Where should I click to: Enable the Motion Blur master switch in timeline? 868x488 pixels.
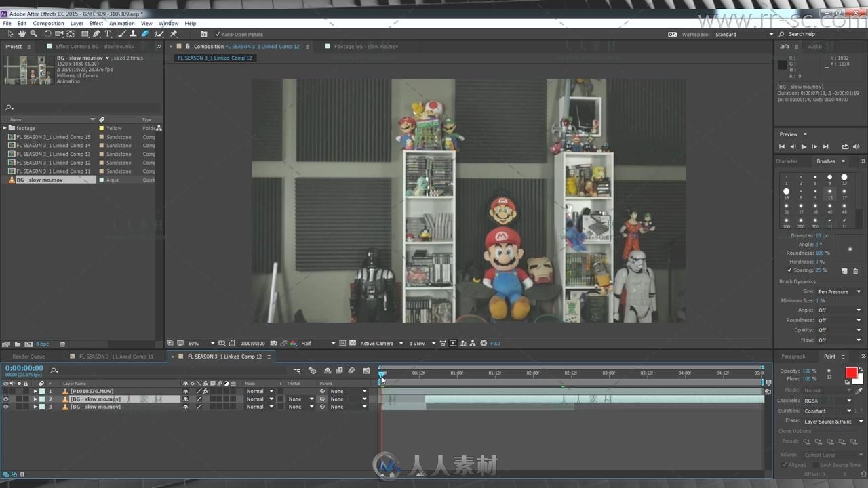pos(351,371)
